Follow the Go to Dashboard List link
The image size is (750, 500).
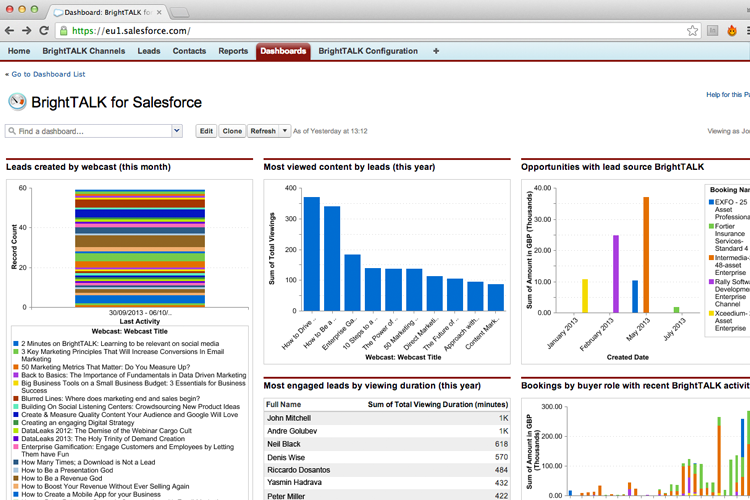pyautogui.click(x=46, y=74)
